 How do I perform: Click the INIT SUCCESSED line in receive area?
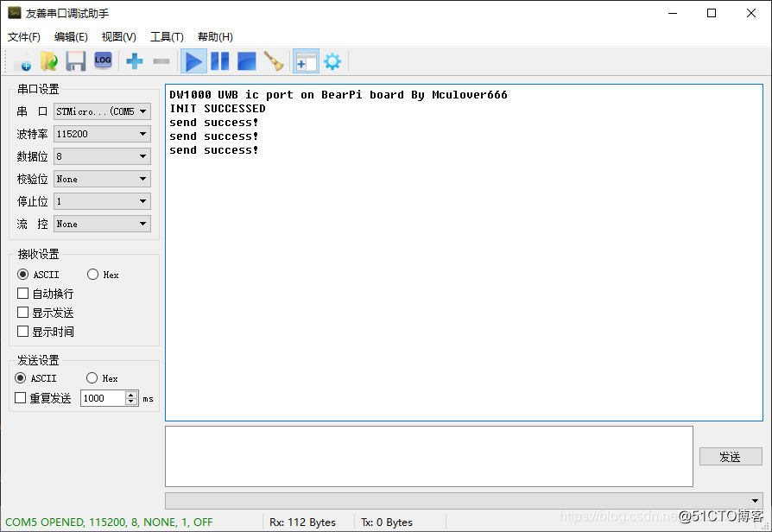218,108
